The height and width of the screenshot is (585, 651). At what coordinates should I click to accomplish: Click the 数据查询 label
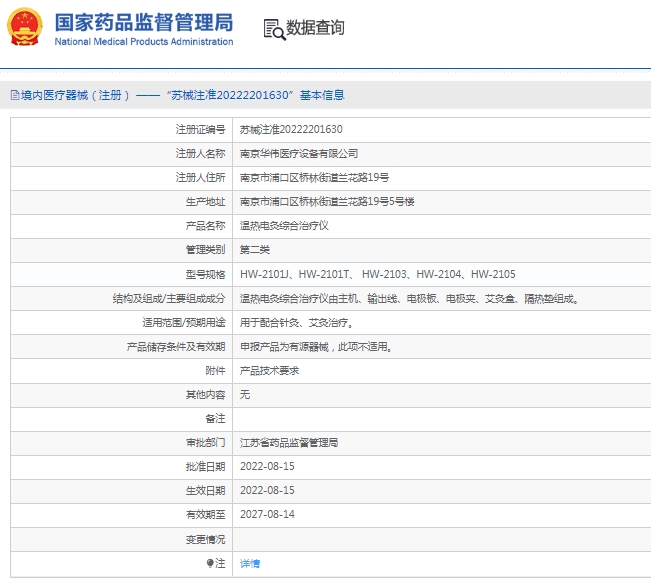pos(316,28)
